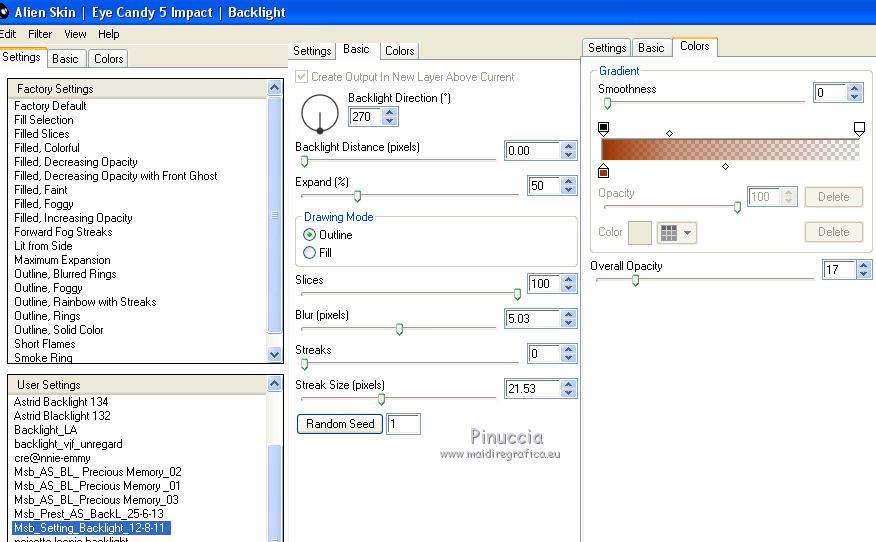Image resolution: width=876 pixels, height=542 pixels.
Task: Click the Expand value spinner arrows
Action: [569, 185]
